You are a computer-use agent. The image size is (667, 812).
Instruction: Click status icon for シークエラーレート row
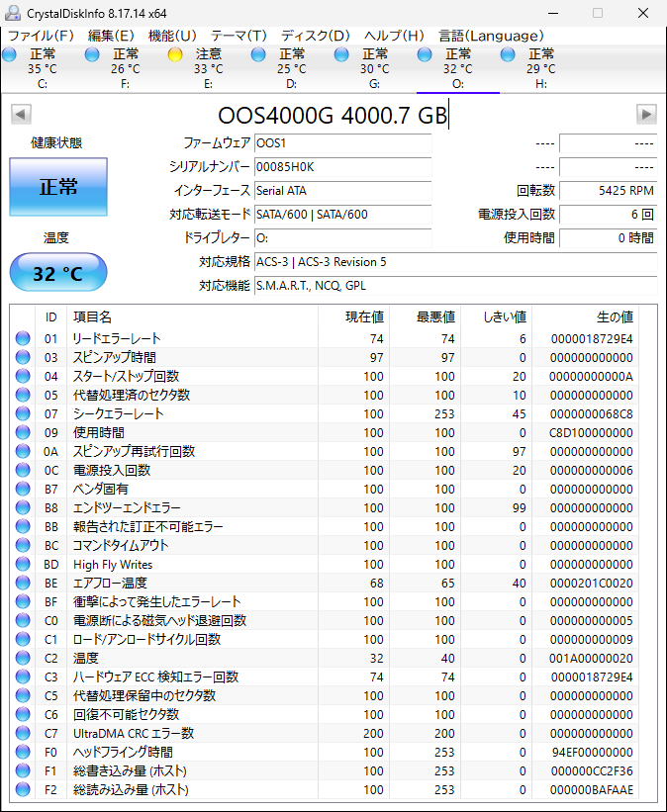coord(23,413)
